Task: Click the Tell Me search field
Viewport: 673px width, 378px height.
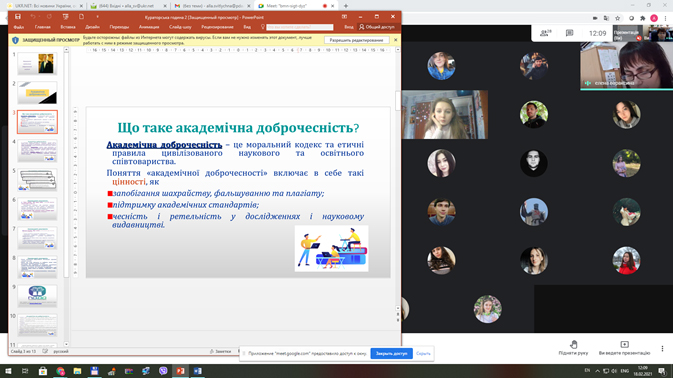Action: pos(300,27)
